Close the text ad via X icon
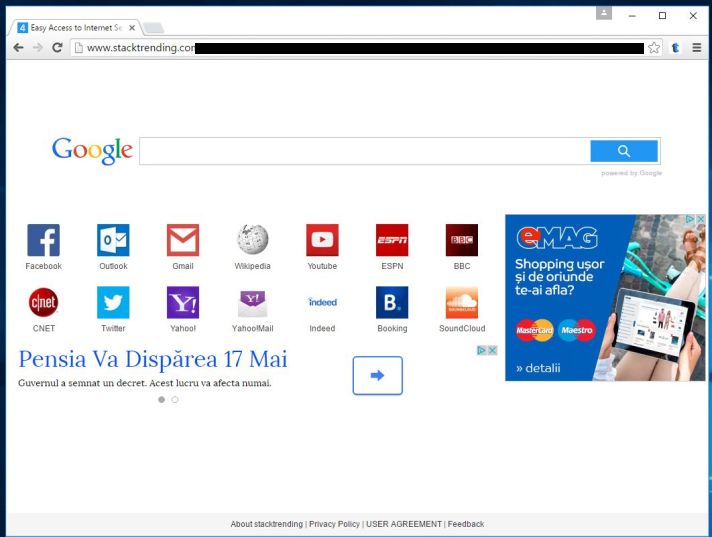The width and height of the screenshot is (712, 537). pyautogui.click(x=492, y=350)
